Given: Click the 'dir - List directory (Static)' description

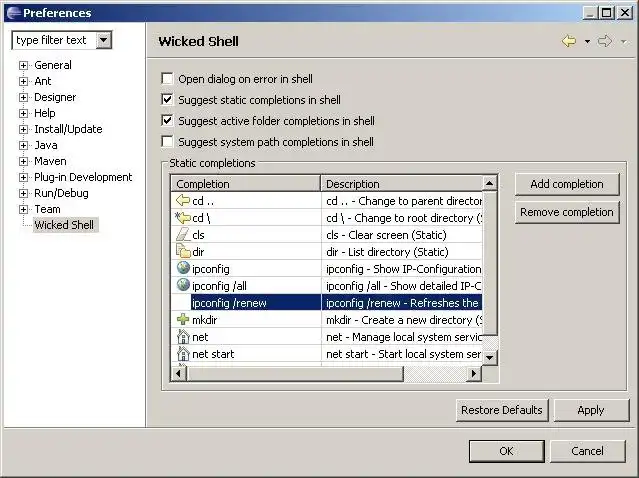Looking at the screenshot, I should [x=387, y=252].
